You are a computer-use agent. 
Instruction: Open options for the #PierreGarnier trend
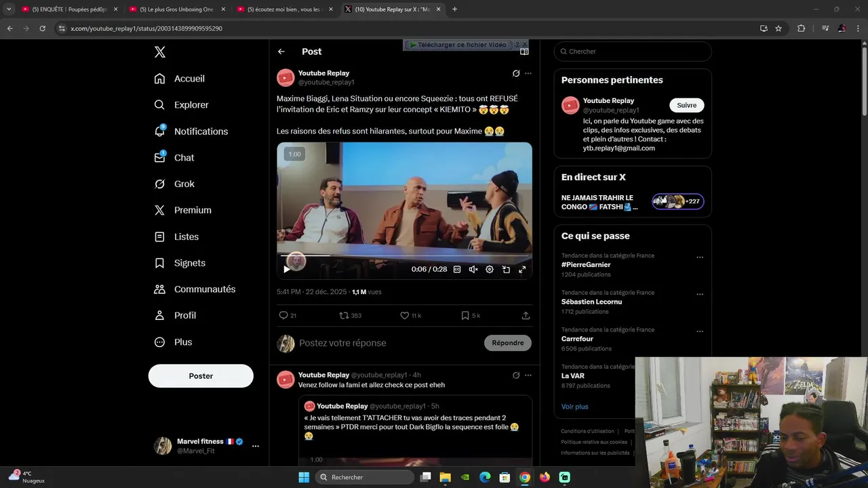[700, 258]
